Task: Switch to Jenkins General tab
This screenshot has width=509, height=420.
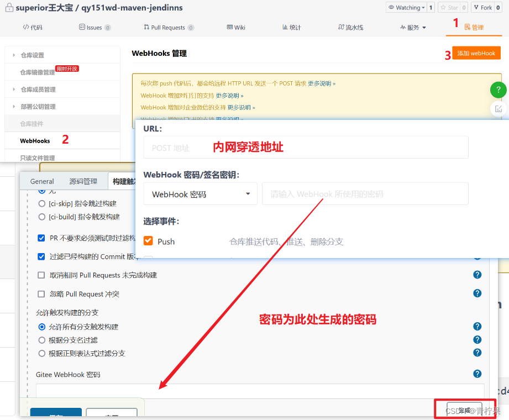Action: [x=42, y=181]
